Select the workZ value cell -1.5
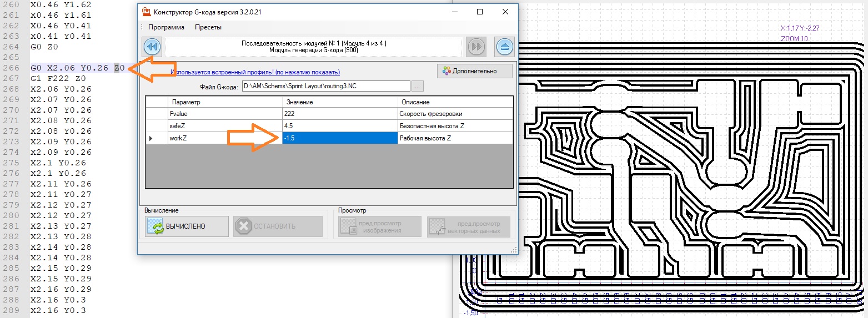This screenshot has height=318, width=868. point(339,138)
